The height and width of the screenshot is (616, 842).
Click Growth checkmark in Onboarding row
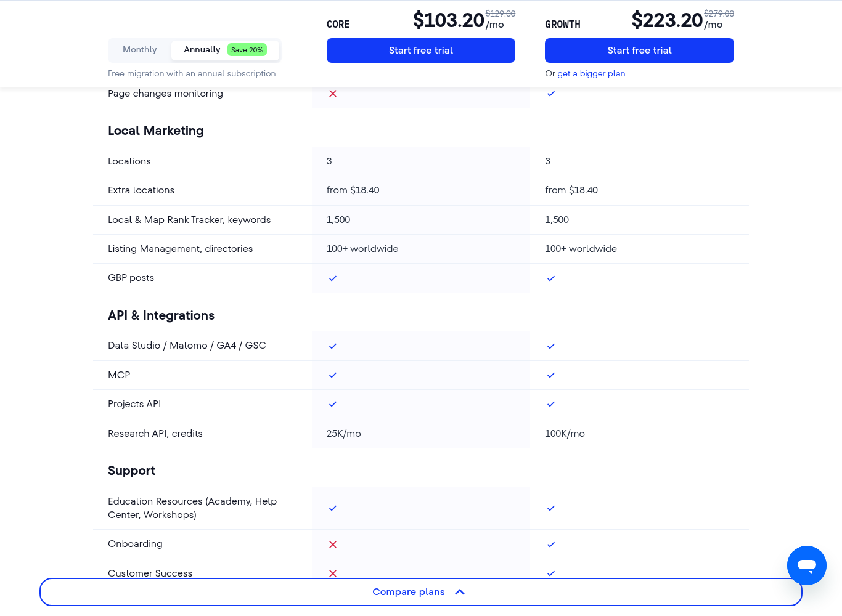click(x=551, y=545)
